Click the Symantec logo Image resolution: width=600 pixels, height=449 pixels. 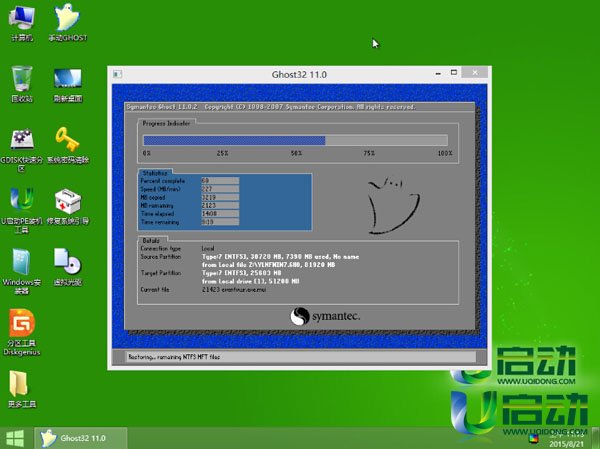[325, 316]
